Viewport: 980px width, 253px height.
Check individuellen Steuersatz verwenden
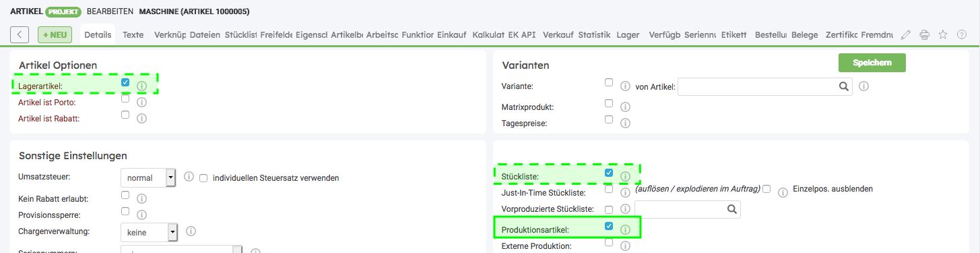tap(203, 178)
